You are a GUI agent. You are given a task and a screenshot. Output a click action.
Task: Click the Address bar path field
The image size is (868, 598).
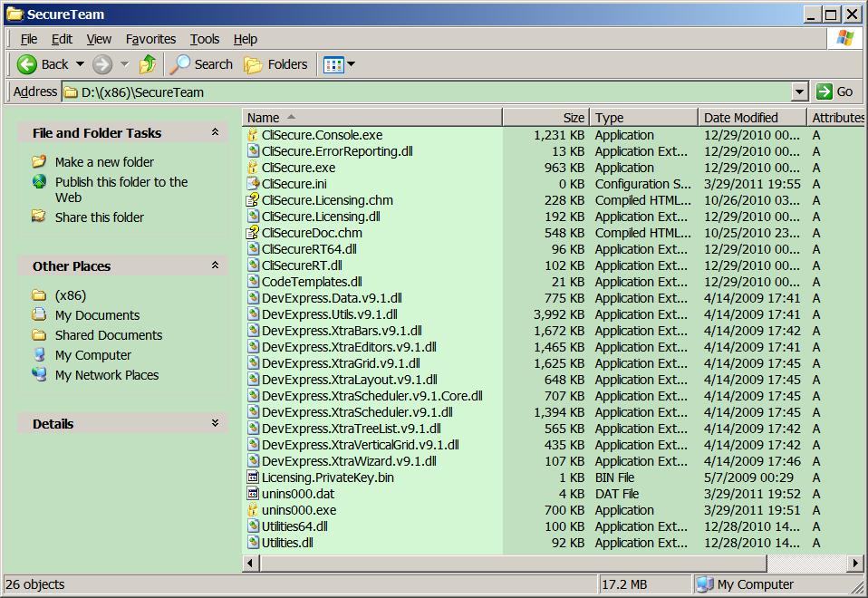point(426,92)
